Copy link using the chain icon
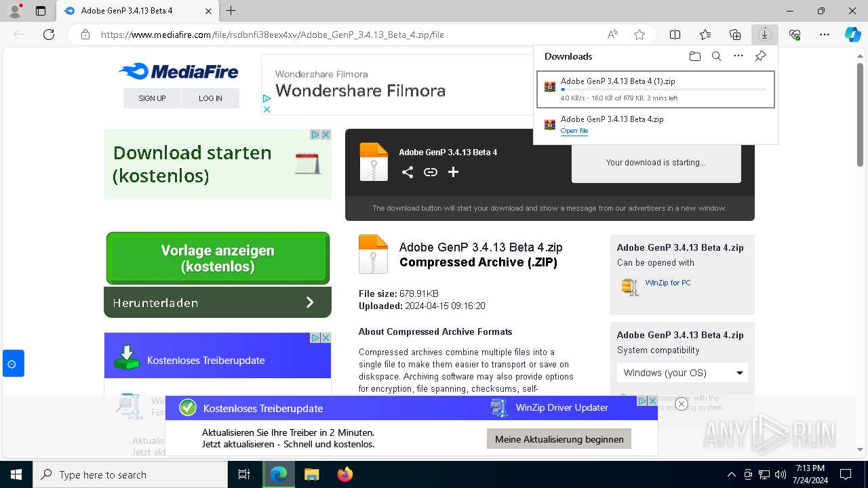This screenshot has width=868, height=488. pos(431,172)
